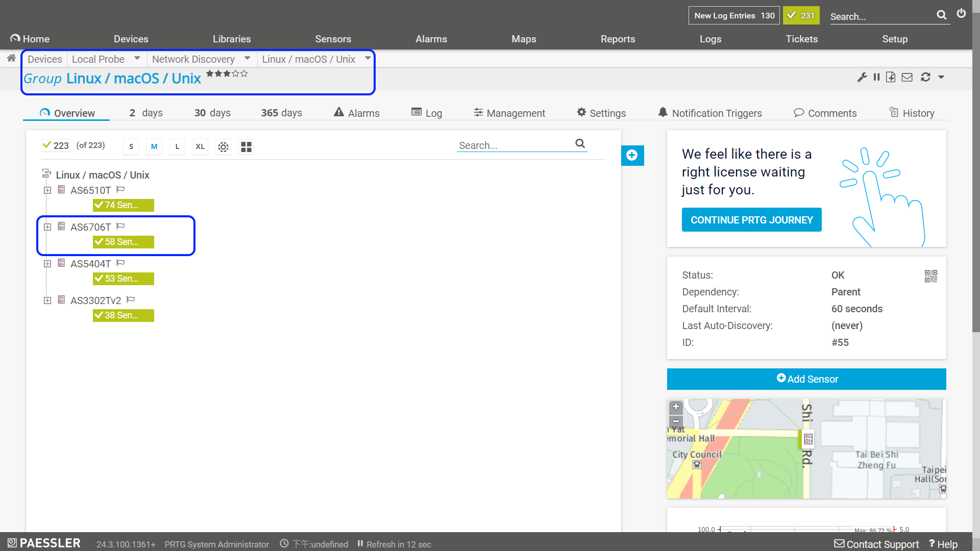The width and height of the screenshot is (980, 551).
Task: Click the geo map thumbnail
Action: click(806, 449)
